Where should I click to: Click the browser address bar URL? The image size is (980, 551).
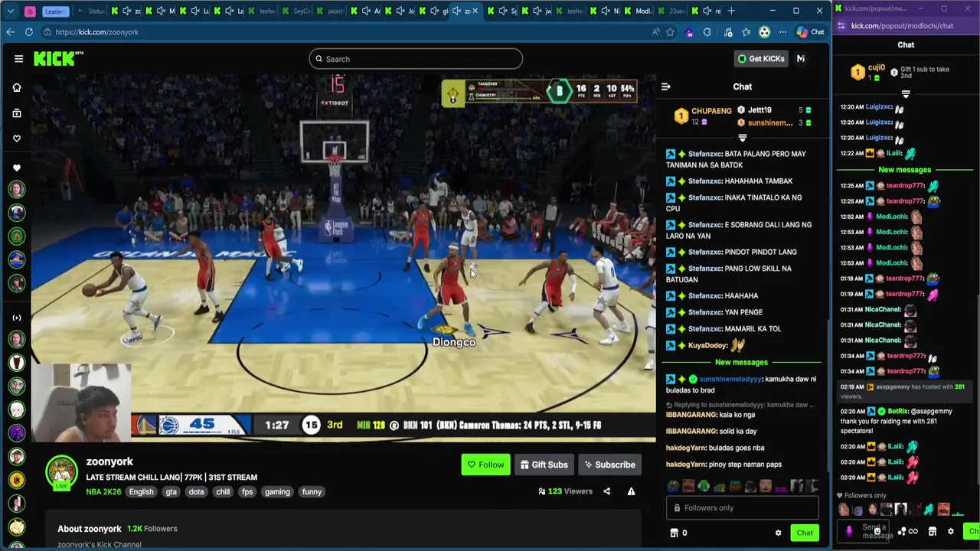97,32
